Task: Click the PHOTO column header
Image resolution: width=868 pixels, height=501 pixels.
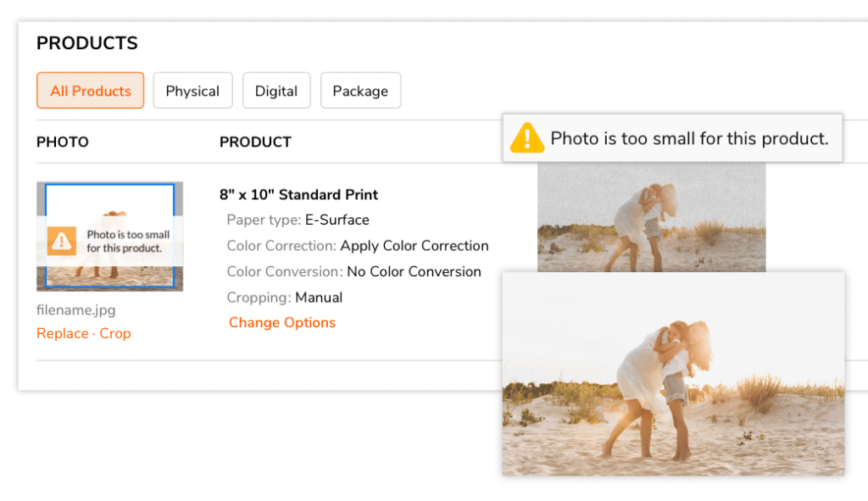Action: 63,142
